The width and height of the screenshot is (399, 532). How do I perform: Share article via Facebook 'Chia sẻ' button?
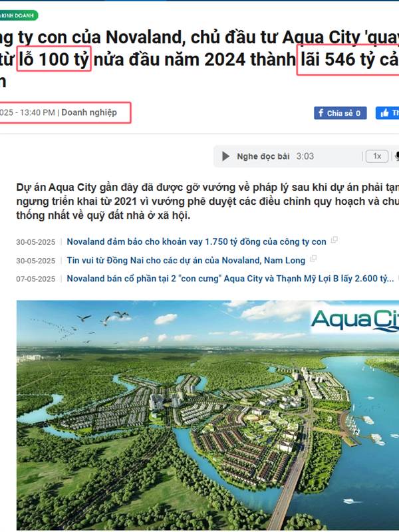tap(340, 113)
